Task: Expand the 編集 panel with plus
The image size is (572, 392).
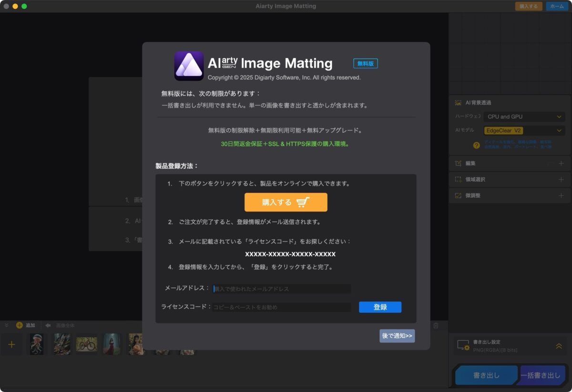Action: coord(561,163)
